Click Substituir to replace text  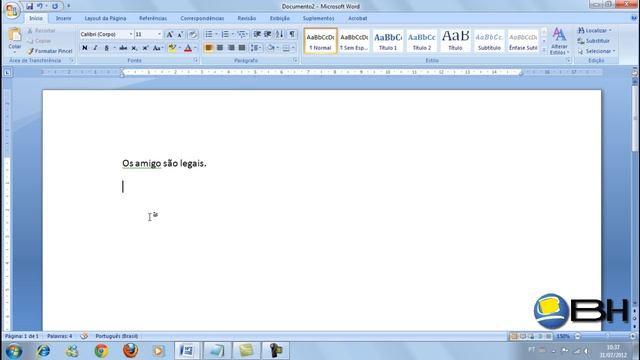(594, 41)
